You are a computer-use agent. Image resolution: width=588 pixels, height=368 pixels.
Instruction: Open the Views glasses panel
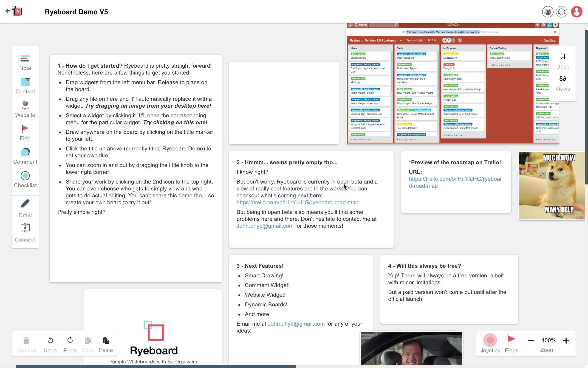point(563,84)
